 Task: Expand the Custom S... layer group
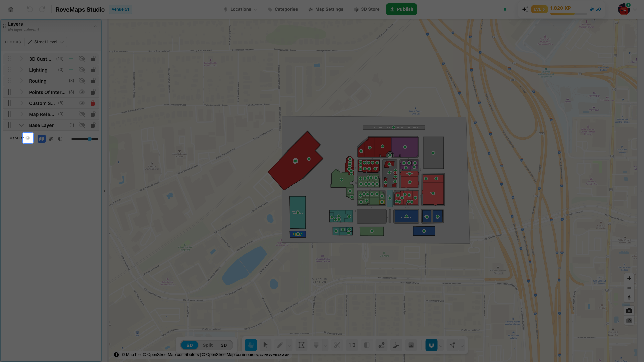coord(21,103)
